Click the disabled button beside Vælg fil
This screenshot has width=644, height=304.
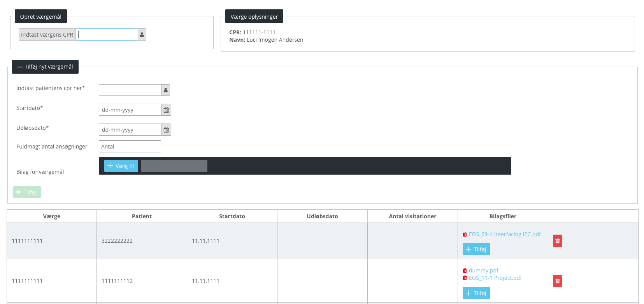click(174, 166)
